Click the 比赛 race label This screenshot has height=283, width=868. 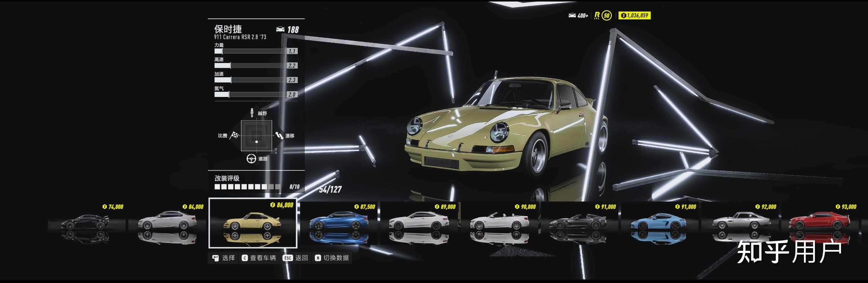click(x=223, y=136)
